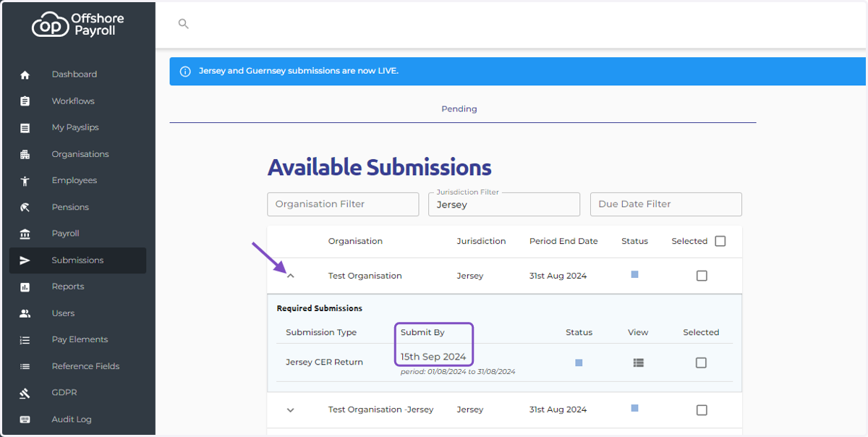Click the Submissions paper plane icon
The width and height of the screenshot is (868, 437).
click(25, 260)
